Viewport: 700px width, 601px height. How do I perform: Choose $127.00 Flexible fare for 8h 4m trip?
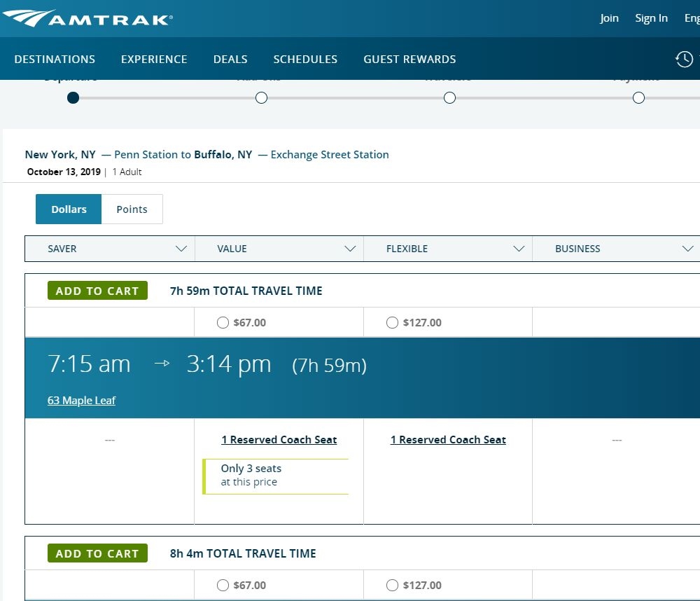pyautogui.click(x=392, y=586)
